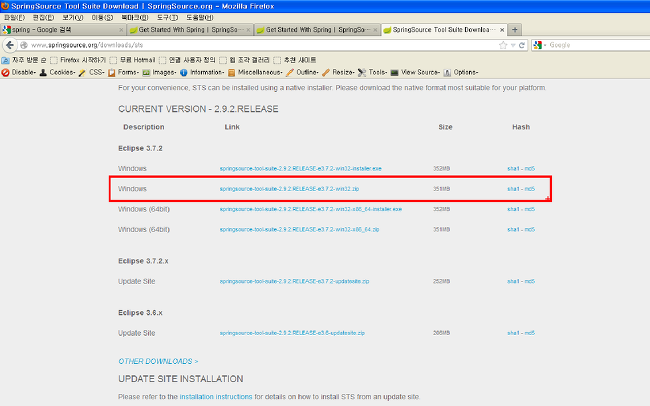Click the 'Eclipse 3.7.2.x' section heading

[143, 261]
